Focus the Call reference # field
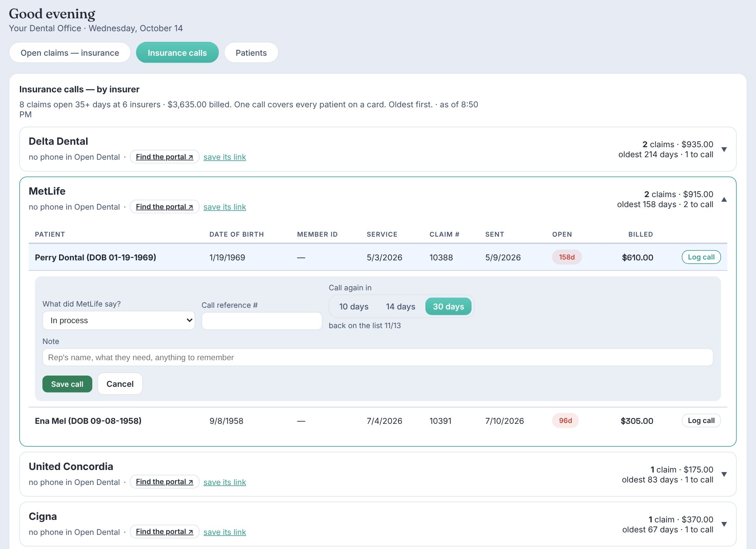The width and height of the screenshot is (756, 549). pos(262,321)
